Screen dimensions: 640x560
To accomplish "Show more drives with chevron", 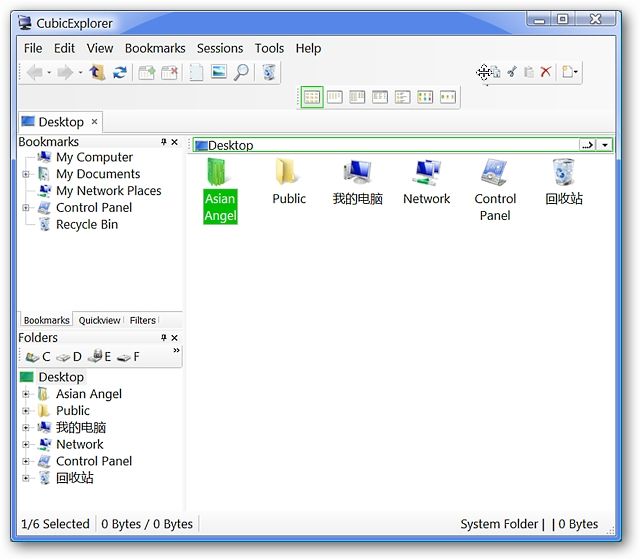I will pyautogui.click(x=176, y=350).
